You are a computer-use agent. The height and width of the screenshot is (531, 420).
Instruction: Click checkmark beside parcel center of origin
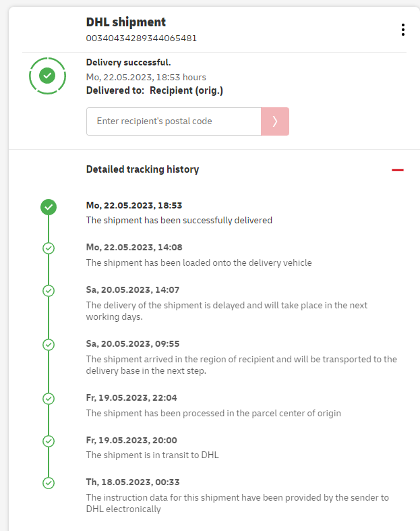coord(48,398)
